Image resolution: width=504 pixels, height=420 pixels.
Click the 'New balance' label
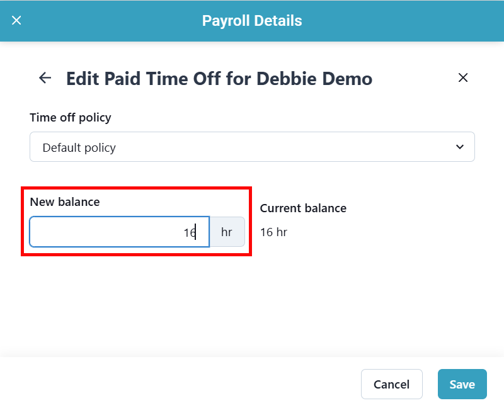tap(65, 202)
